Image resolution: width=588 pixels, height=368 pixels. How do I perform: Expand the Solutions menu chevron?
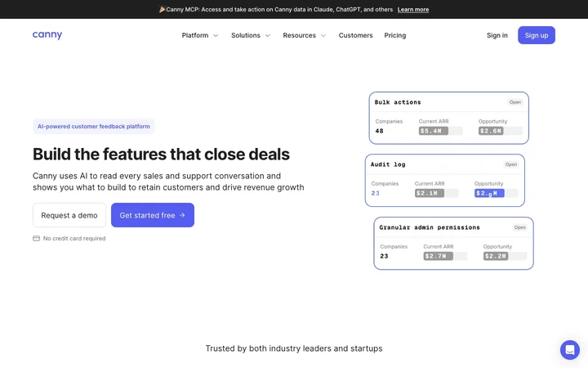pyautogui.click(x=268, y=36)
